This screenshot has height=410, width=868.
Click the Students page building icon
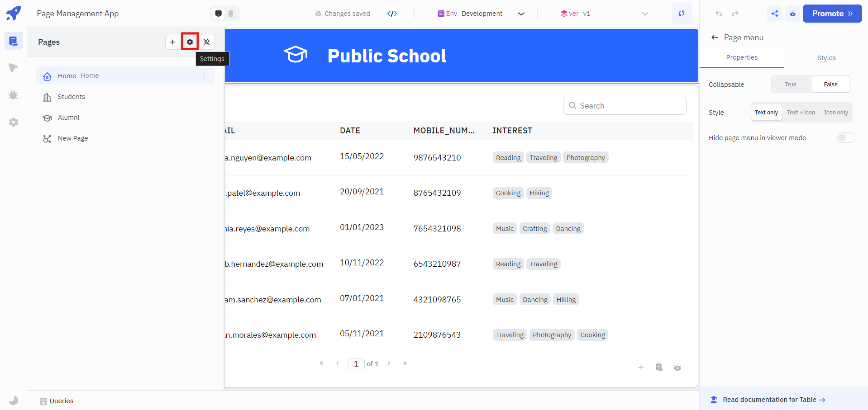click(x=47, y=97)
